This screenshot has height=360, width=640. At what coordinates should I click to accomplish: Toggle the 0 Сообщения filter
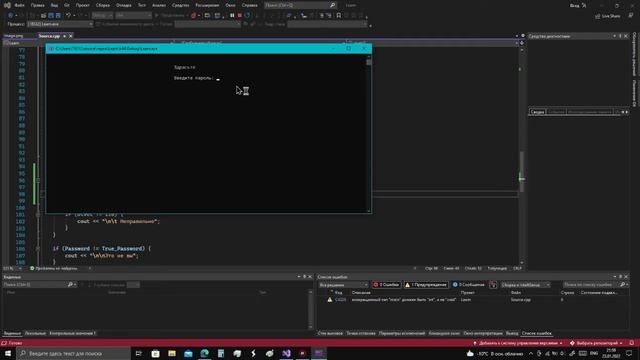pos(468,284)
